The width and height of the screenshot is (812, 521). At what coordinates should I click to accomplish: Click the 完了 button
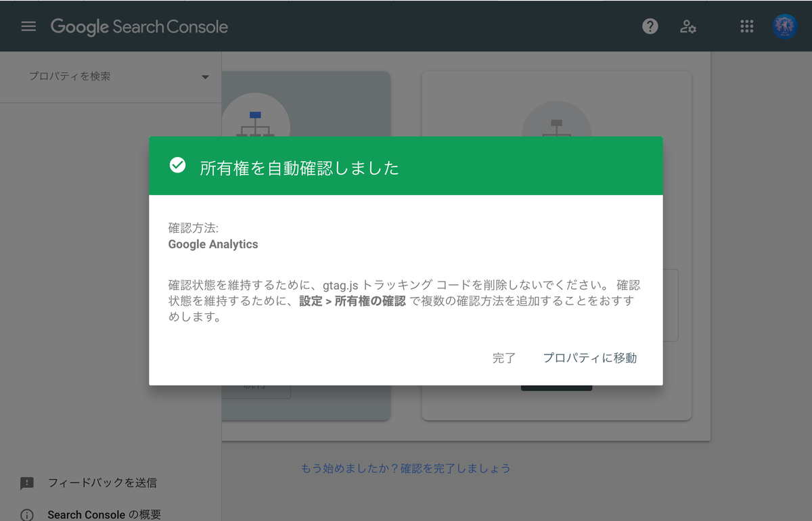504,358
